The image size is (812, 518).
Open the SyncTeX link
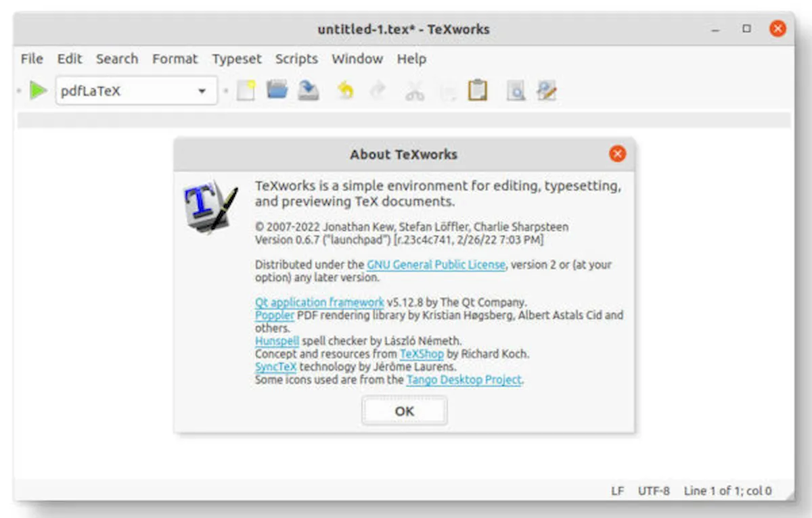coord(276,367)
